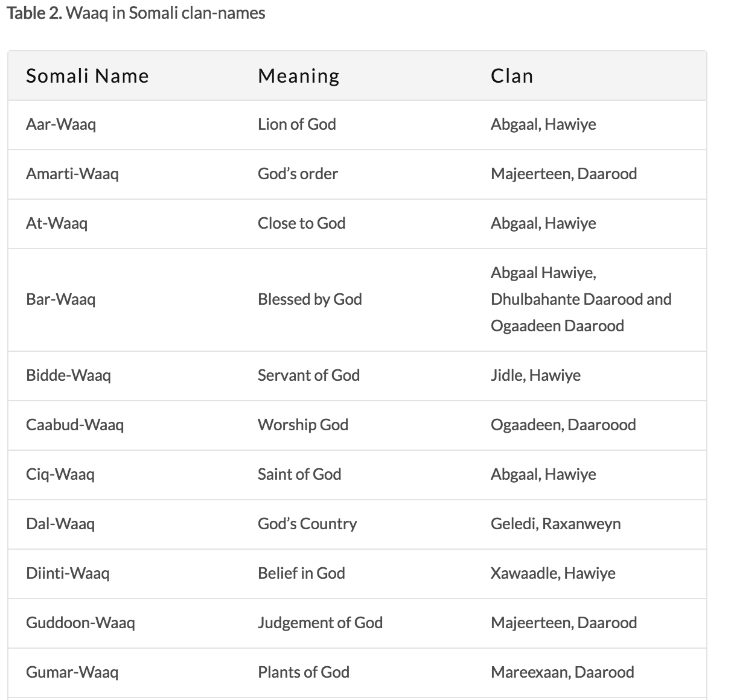734x700 pixels.
Task: Click the "Bar-Waaq" row name
Action: coord(61,299)
